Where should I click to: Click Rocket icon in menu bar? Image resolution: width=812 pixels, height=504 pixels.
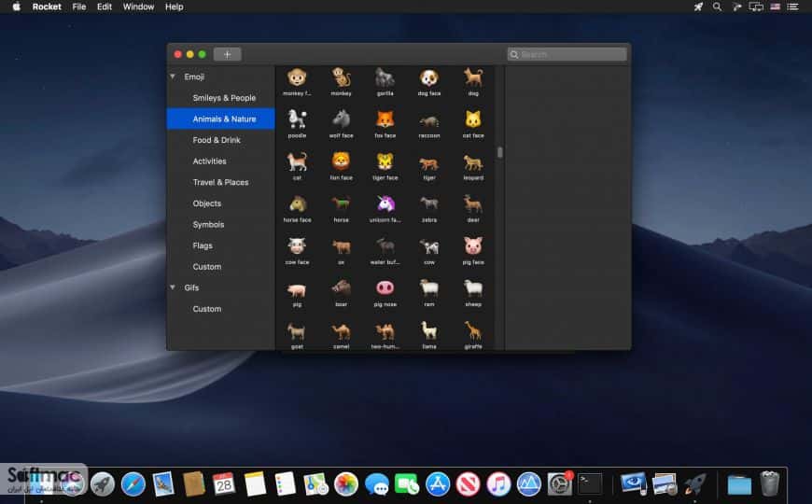pos(698,7)
